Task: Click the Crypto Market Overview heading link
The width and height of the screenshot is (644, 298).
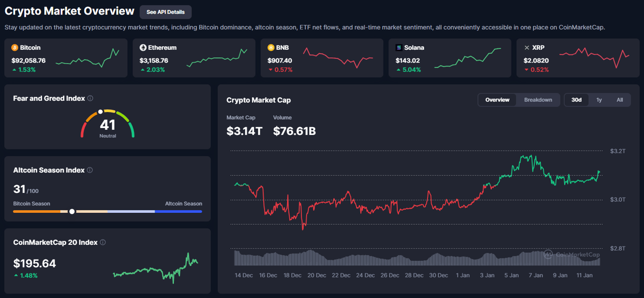Action: (x=69, y=11)
